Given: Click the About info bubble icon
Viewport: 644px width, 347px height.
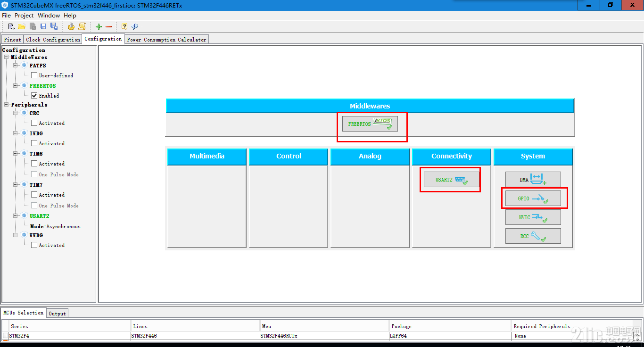Looking at the screenshot, I should 135,27.
